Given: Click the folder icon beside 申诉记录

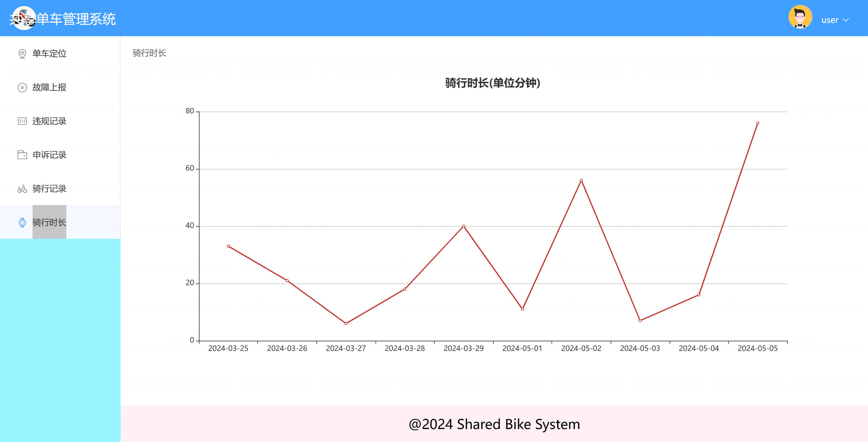Looking at the screenshot, I should point(22,155).
